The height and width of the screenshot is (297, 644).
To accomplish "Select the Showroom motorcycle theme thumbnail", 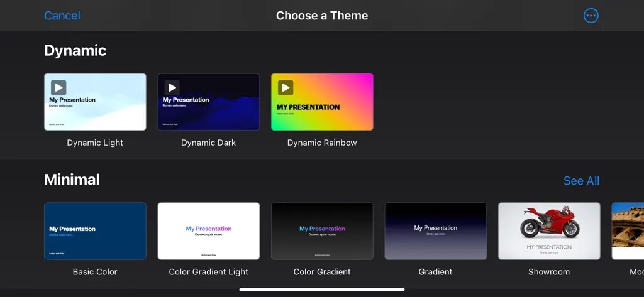I will (549, 231).
